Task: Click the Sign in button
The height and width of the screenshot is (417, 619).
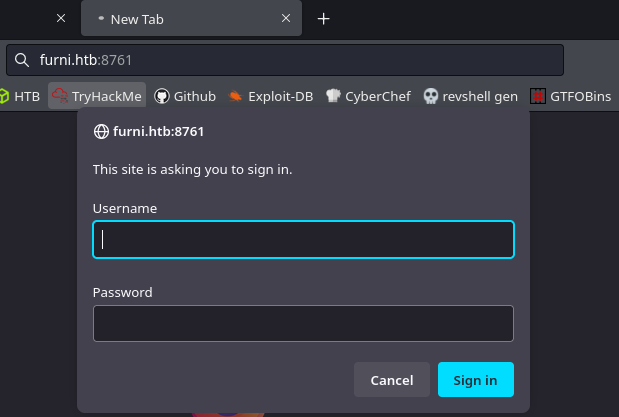Action: (476, 380)
